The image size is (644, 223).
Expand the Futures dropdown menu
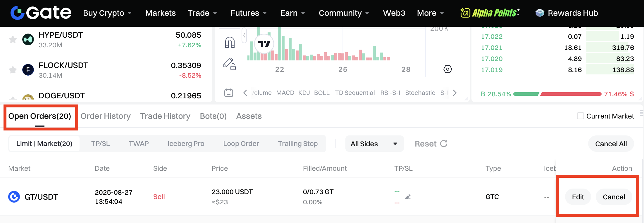coord(248,13)
